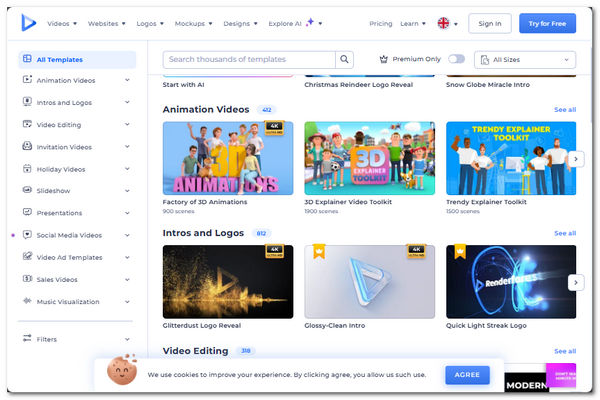
Task: Click the search magnifier icon
Action: tap(344, 60)
